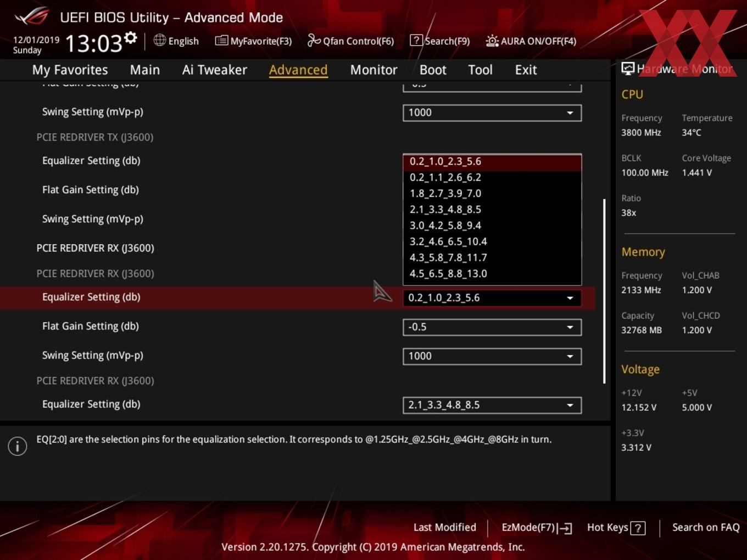The width and height of the screenshot is (747, 560).
Task: Click the CPU temperature 34°C value
Action: (x=692, y=132)
